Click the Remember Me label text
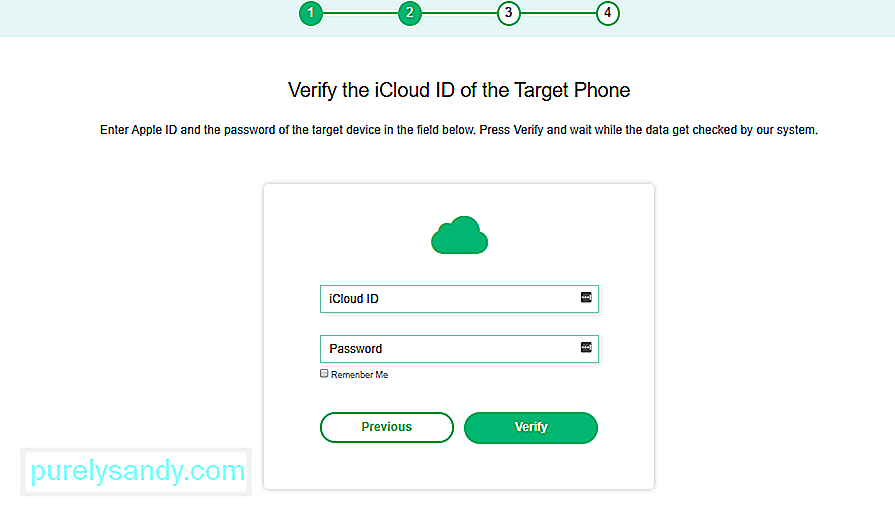 click(x=360, y=375)
